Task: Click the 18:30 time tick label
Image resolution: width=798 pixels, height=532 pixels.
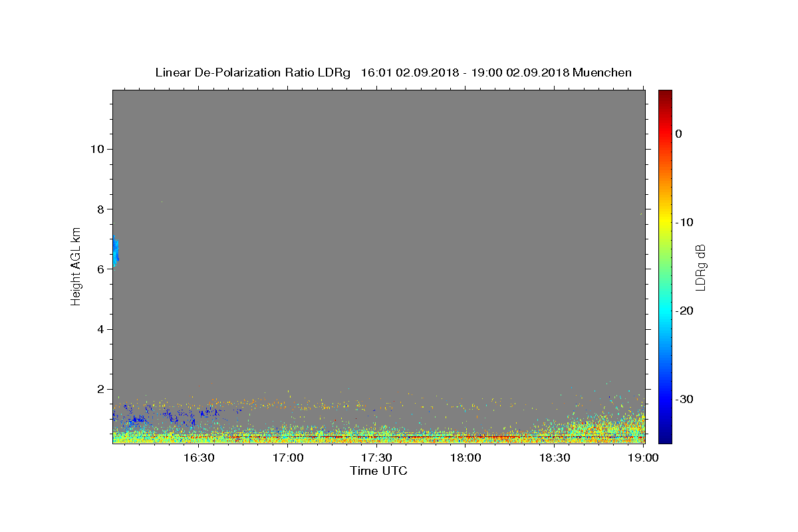Action: [x=555, y=458]
